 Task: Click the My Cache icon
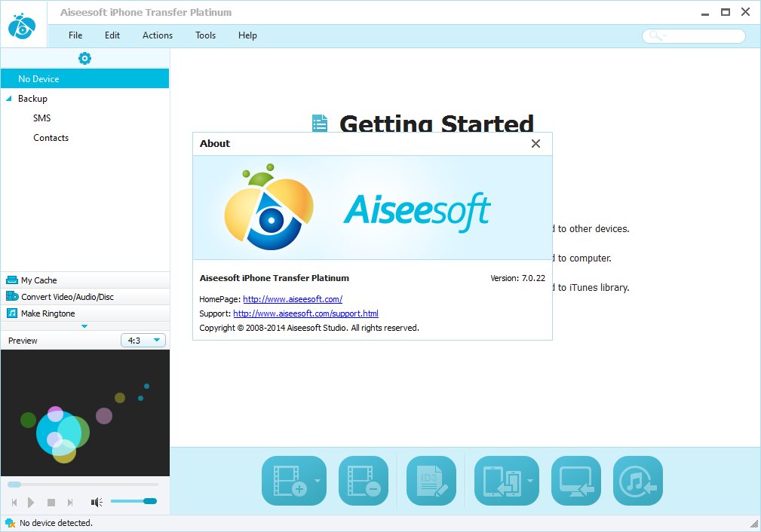(11, 280)
